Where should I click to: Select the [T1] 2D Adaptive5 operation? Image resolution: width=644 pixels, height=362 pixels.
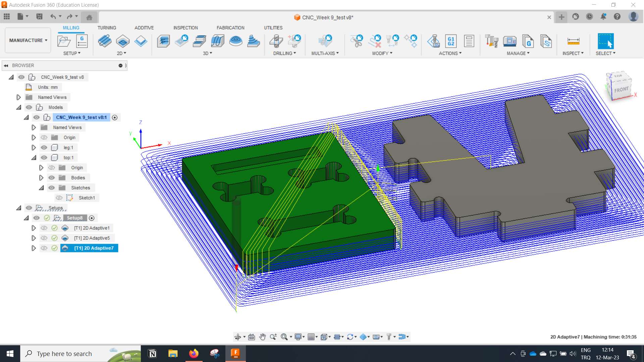click(x=92, y=238)
